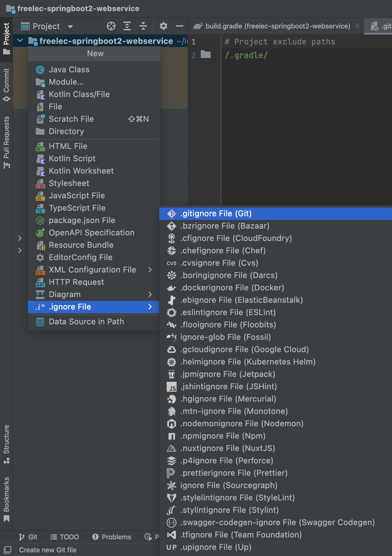
Task: Create a Stylesheet
Action: (x=94, y=183)
